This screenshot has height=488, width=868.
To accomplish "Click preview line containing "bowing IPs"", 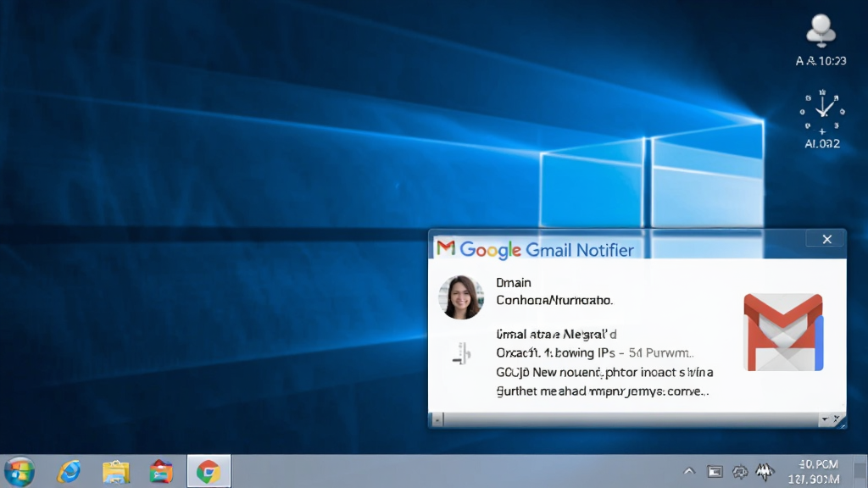I will tap(595, 353).
